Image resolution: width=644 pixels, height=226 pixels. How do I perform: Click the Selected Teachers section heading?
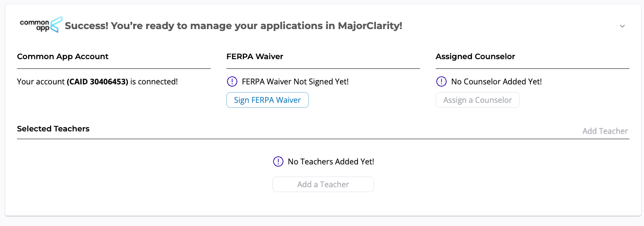click(53, 129)
